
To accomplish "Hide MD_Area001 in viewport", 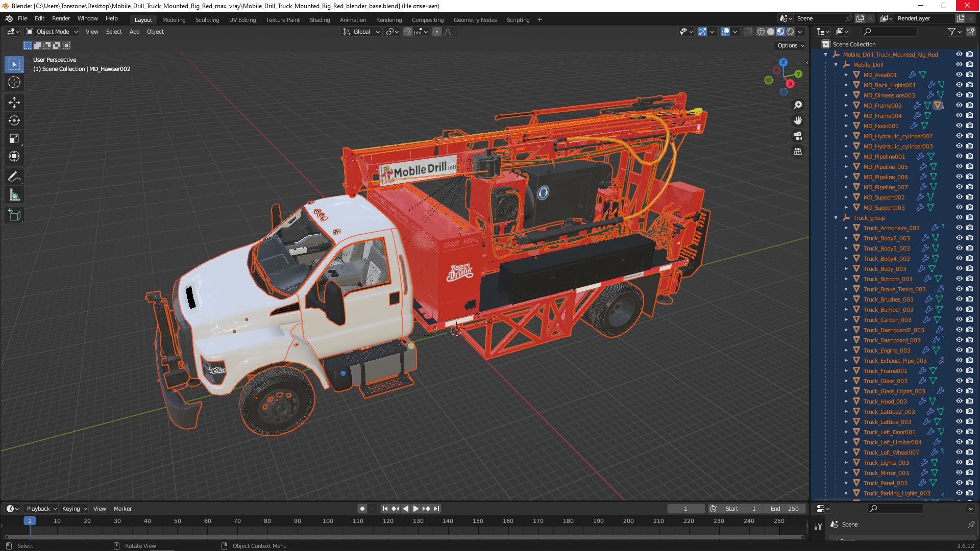I will coord(959,74).
